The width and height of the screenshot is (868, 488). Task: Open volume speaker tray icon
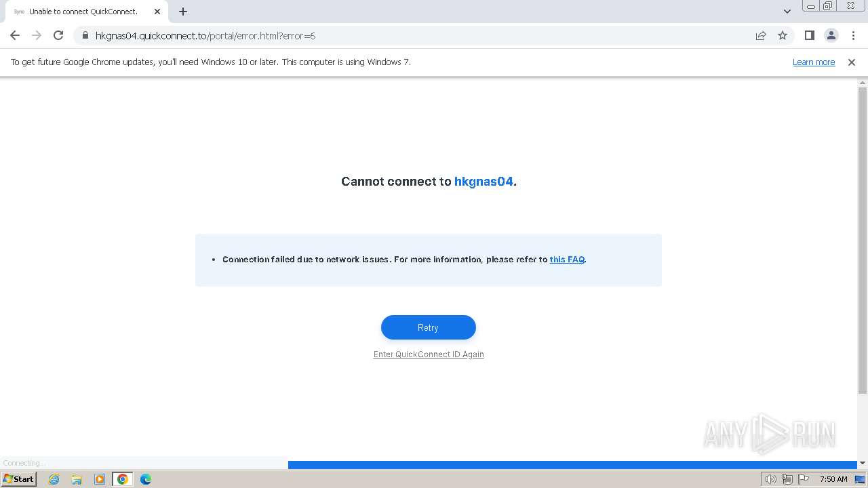[x=770, y=479]
